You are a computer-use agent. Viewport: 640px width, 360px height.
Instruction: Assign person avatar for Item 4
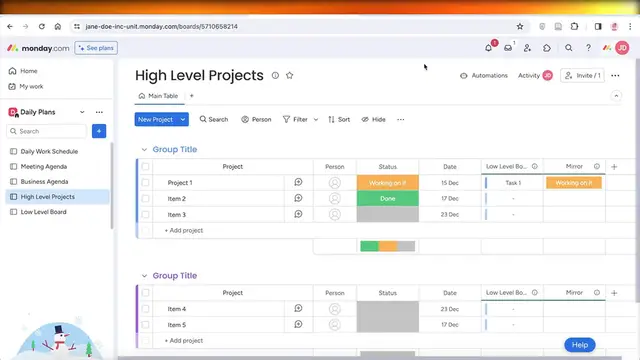point(335,309)
